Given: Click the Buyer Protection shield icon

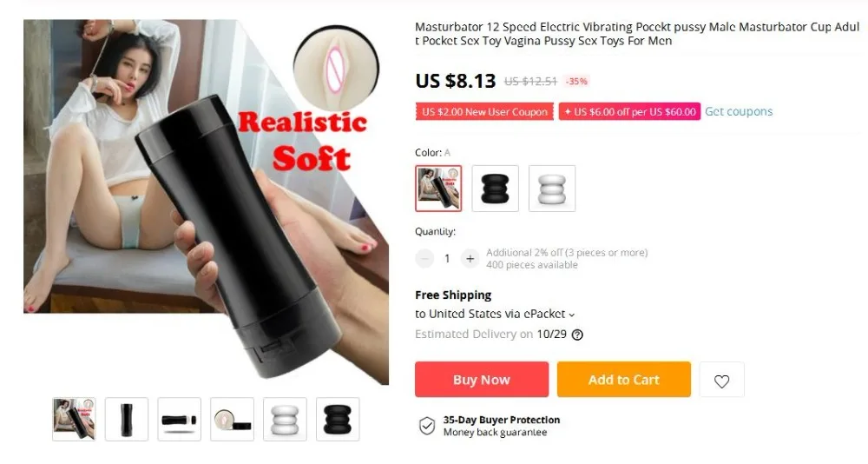Looking at the screenshot, I should [x=427, y=426].
